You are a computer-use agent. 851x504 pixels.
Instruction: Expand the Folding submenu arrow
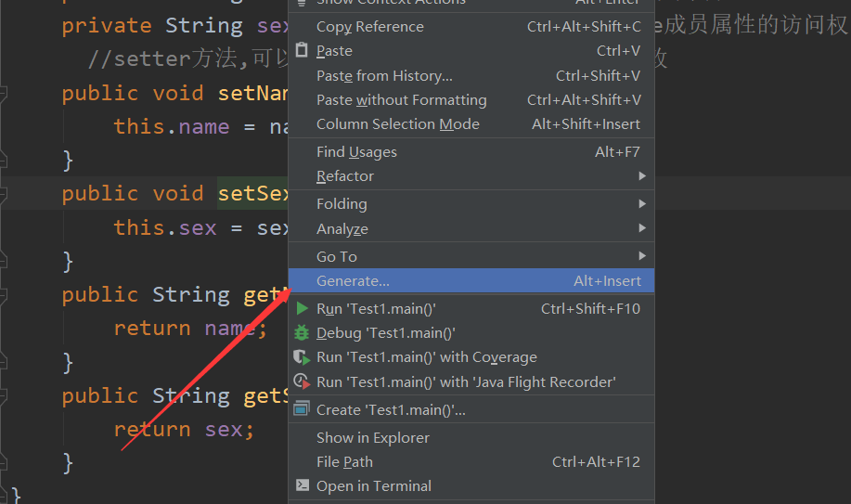tap(642, 203)
